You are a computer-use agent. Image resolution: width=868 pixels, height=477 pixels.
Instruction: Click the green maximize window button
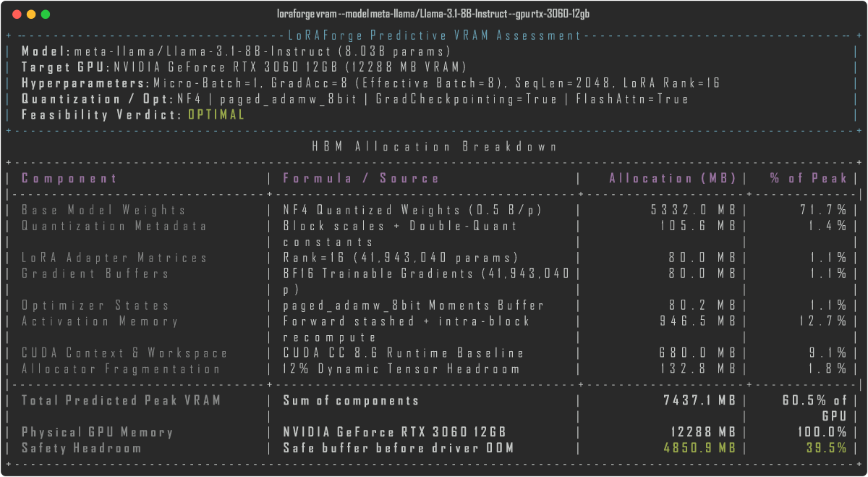coord(46,14)
